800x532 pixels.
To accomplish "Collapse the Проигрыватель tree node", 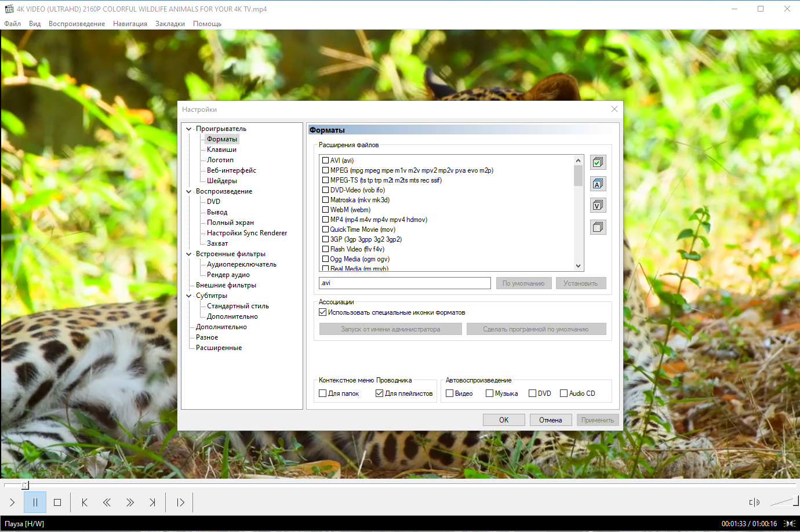I will [188, 129].
